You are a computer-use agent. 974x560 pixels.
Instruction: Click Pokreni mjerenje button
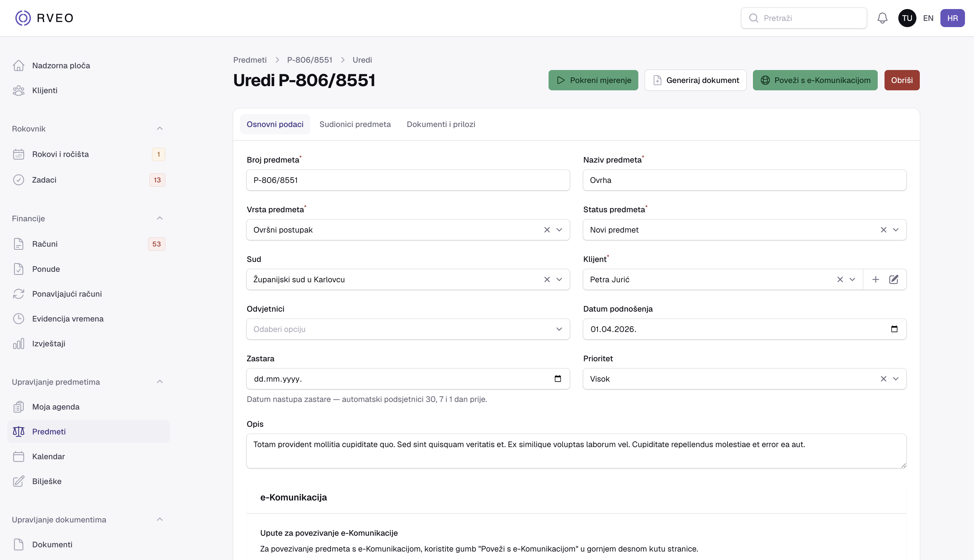pos(593,80)
